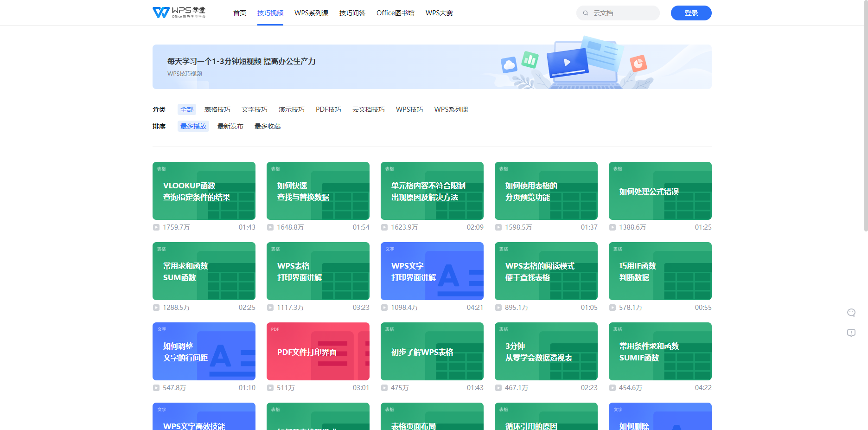Open the 循环引用的原因 video thumbnail
Image resolution: width=868 pixels, height=430 pixels.
[x=546, y=417]
